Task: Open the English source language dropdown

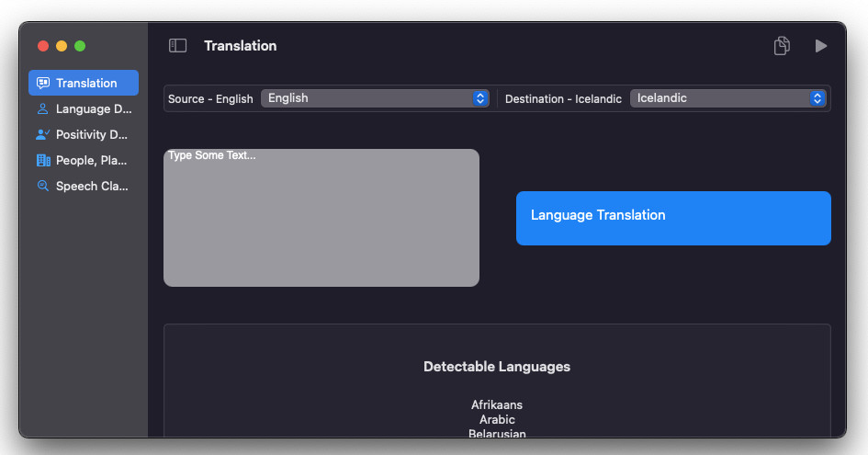Action: (x=375, y=98)
